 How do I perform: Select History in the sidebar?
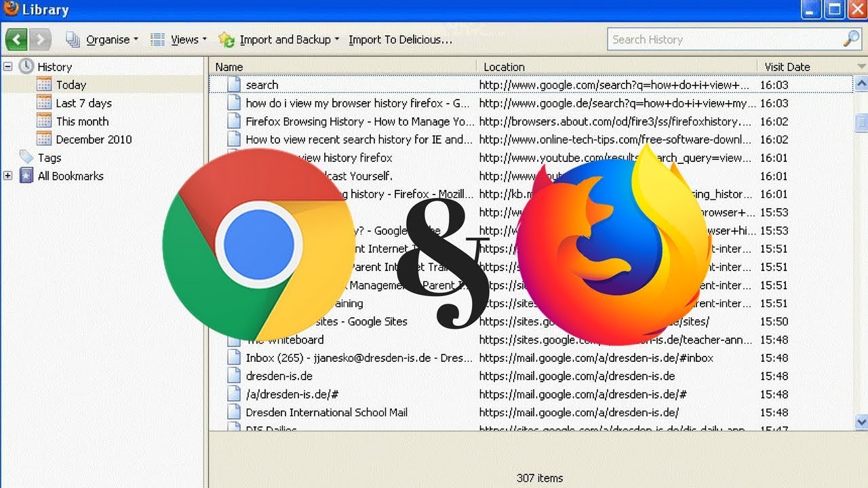tap(54, 66)
